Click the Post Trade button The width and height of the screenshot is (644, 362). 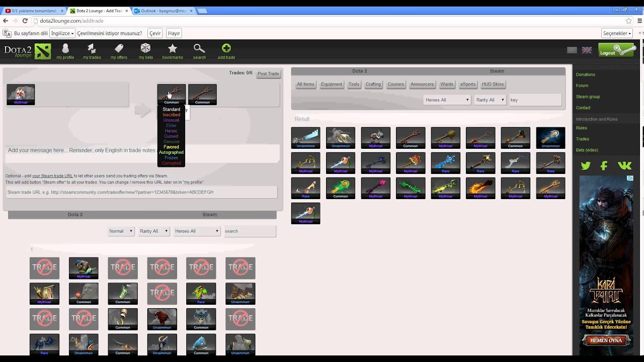coord(268,74)
